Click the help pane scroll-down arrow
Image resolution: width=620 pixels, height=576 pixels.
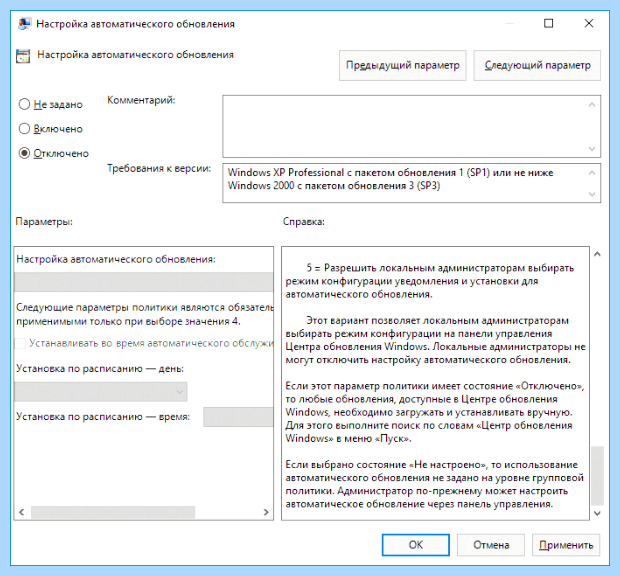[x=597, y=513]
